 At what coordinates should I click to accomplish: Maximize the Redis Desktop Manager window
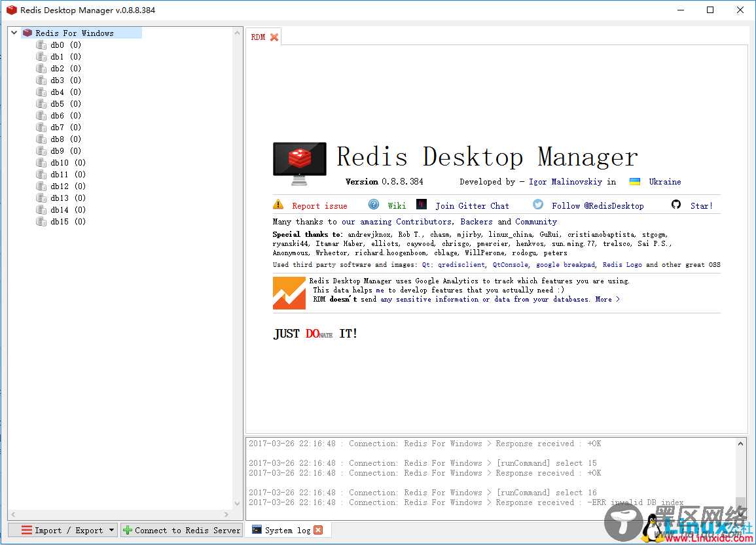click(x=710, y=10)
